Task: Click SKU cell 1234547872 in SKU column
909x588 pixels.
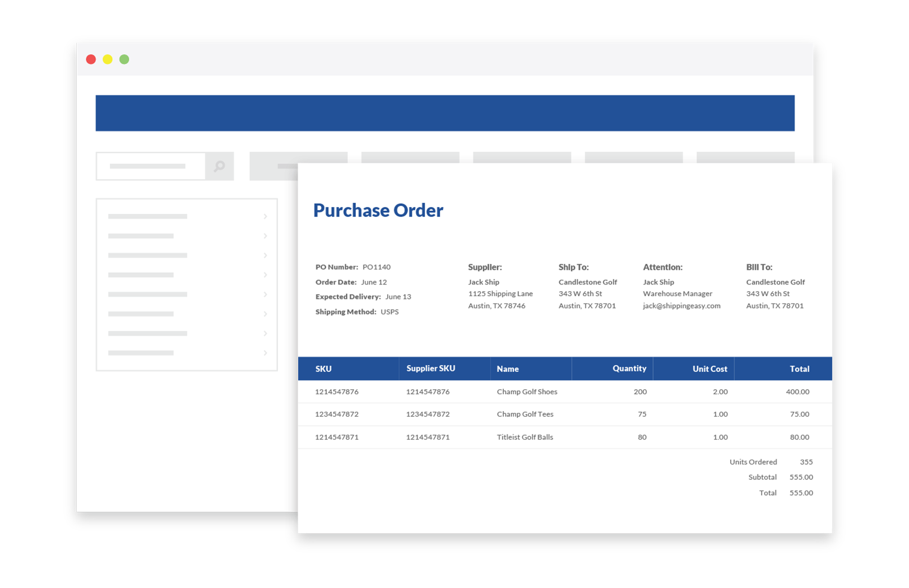Action: pos(337,414)
